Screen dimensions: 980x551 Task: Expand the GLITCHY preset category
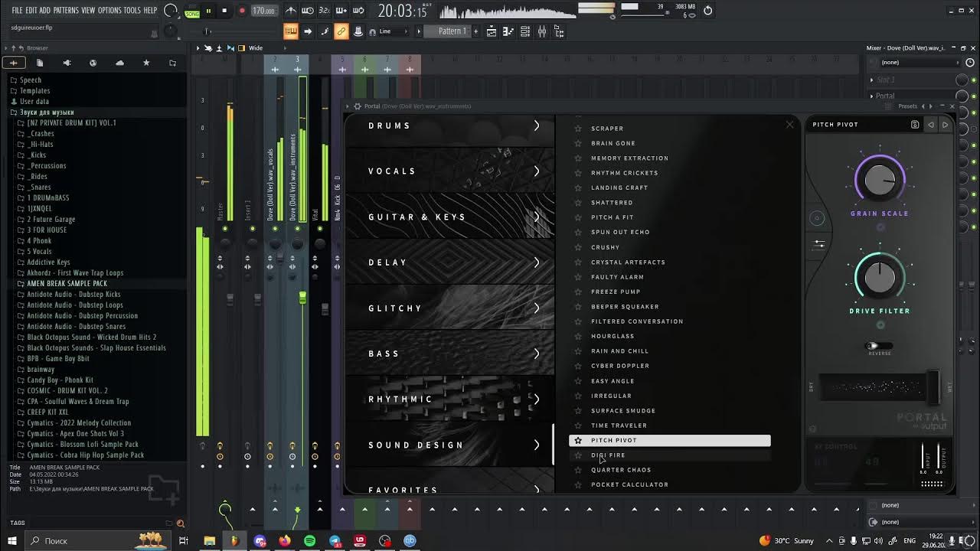(x=450, y=308)
